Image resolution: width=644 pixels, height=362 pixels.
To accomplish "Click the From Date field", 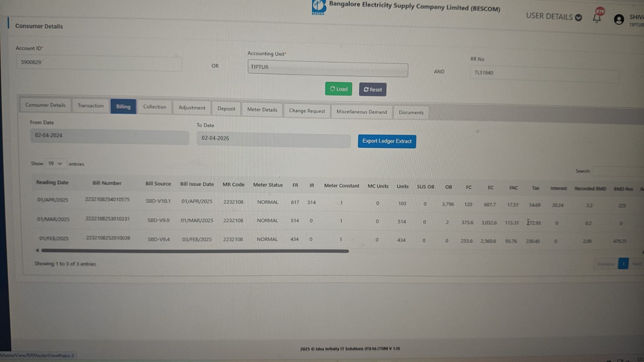I will [x=109, y=136].
